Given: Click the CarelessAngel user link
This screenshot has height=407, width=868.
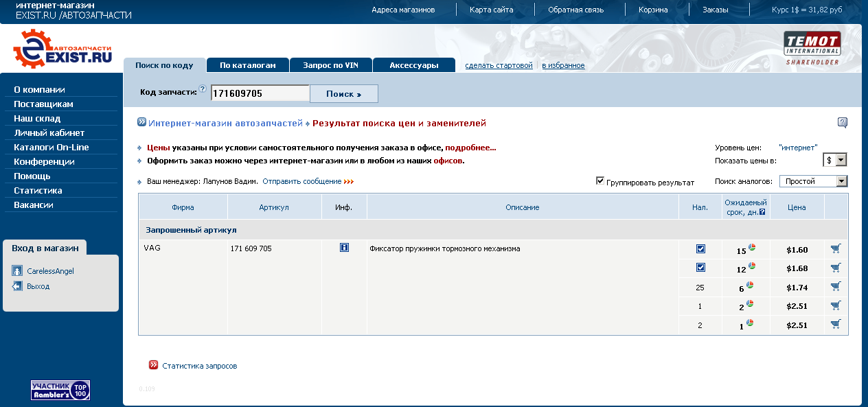Looking at the screenshot, I should coord(50,271).
